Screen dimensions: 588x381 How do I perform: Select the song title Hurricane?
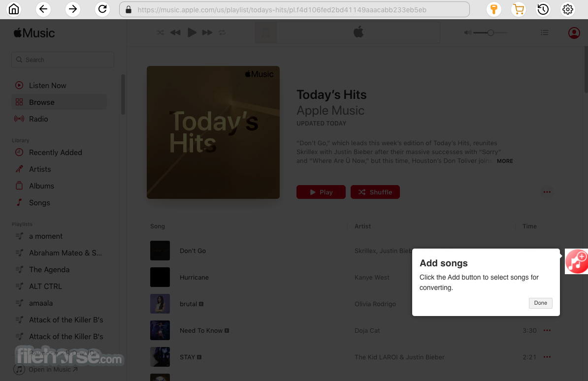(x=194, y=278)
